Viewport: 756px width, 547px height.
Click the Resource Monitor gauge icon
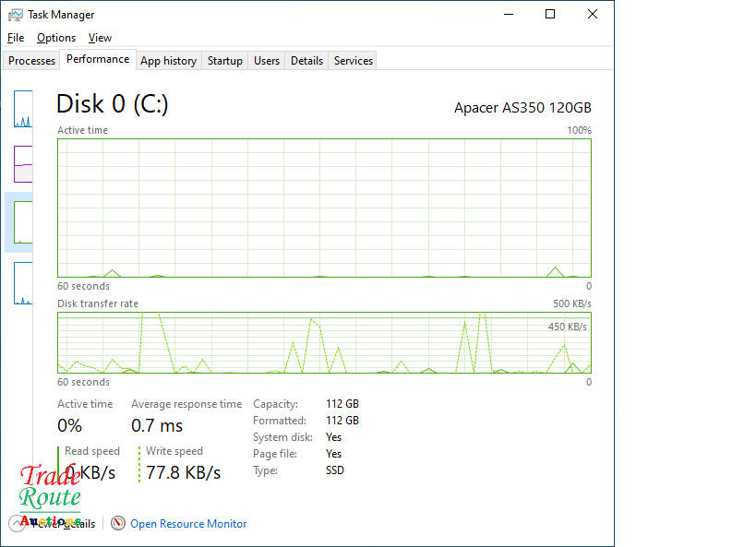click(x=118, y=523)
